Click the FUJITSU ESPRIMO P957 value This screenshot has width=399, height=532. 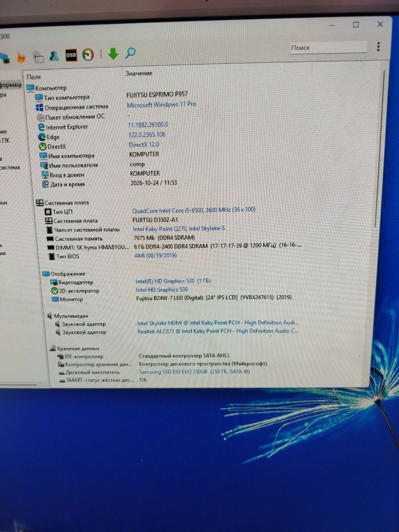point(157,95)
